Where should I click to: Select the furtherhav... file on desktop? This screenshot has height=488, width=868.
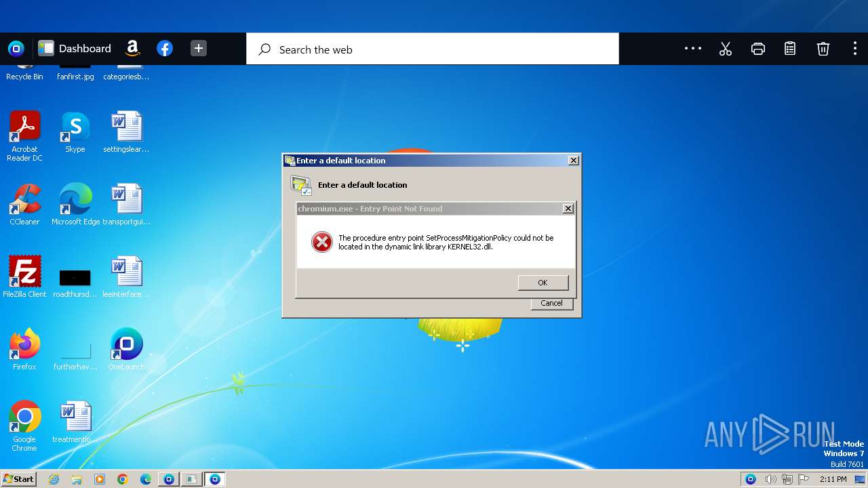pyautogui.click(x=75, y=355)
